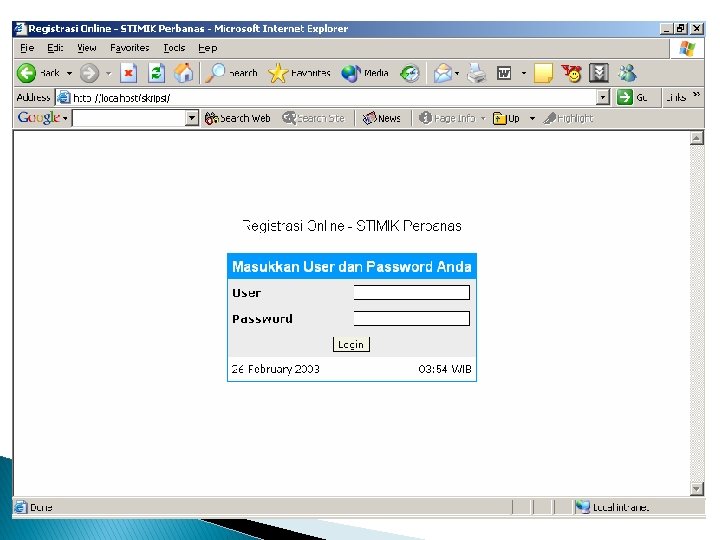This screenshot has height=540, width=720.
Task: Click the Google logo menu
Action: (43, 118)
